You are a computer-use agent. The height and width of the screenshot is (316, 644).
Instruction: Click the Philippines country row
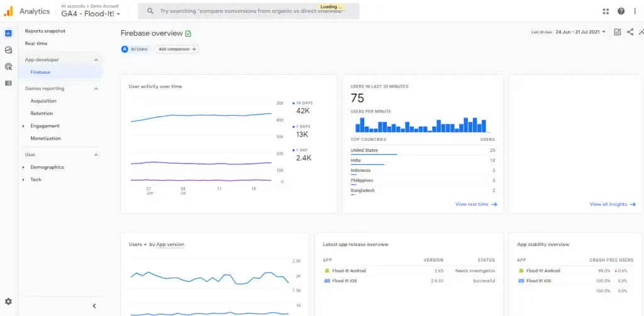423,181
